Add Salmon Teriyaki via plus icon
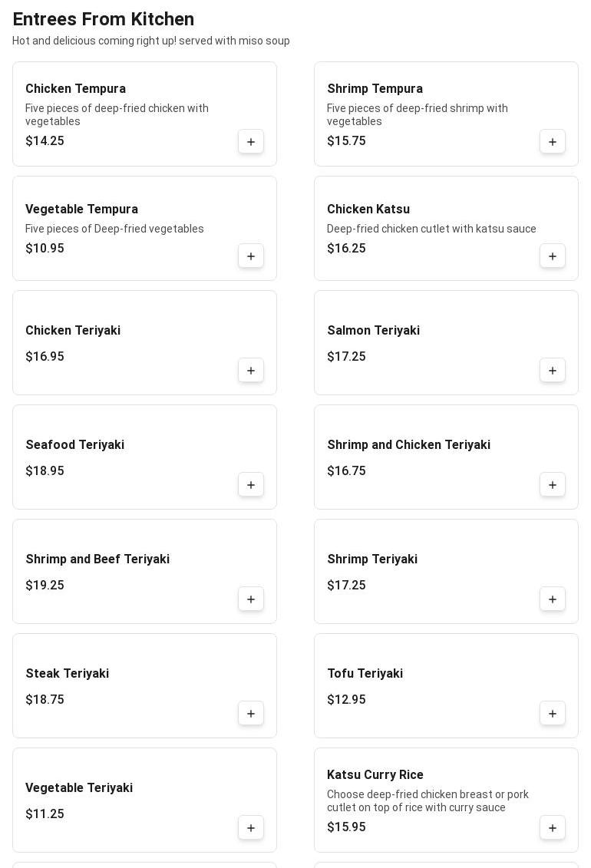 553,371
